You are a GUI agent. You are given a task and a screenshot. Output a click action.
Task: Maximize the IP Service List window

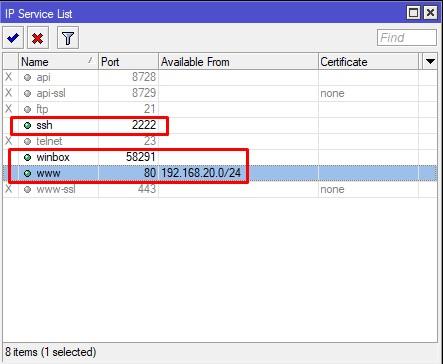pyautogui.click(x=413, y=13)
